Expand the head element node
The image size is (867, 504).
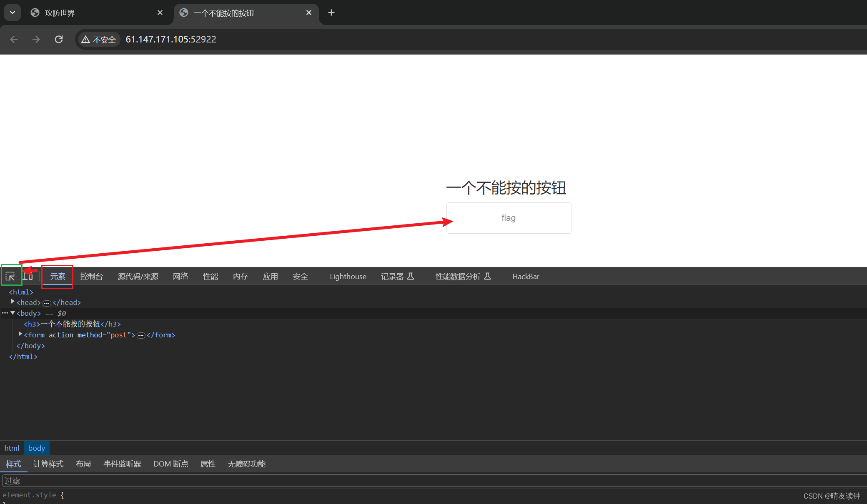pos(13,302)
